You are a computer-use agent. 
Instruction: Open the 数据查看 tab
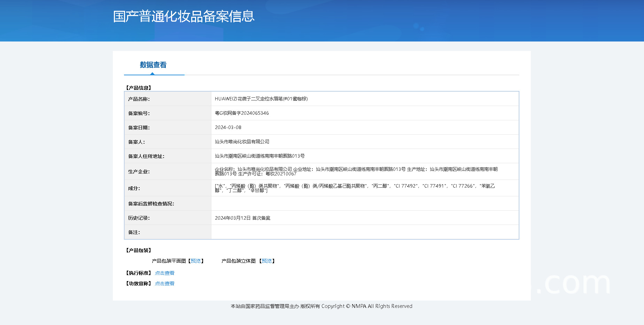pyautogui.click(x=153, y=65)
